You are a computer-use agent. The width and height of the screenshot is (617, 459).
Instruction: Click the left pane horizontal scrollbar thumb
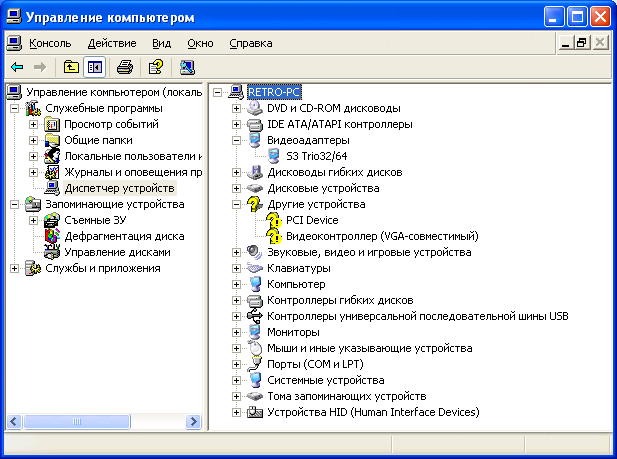[x=77, y=422]
